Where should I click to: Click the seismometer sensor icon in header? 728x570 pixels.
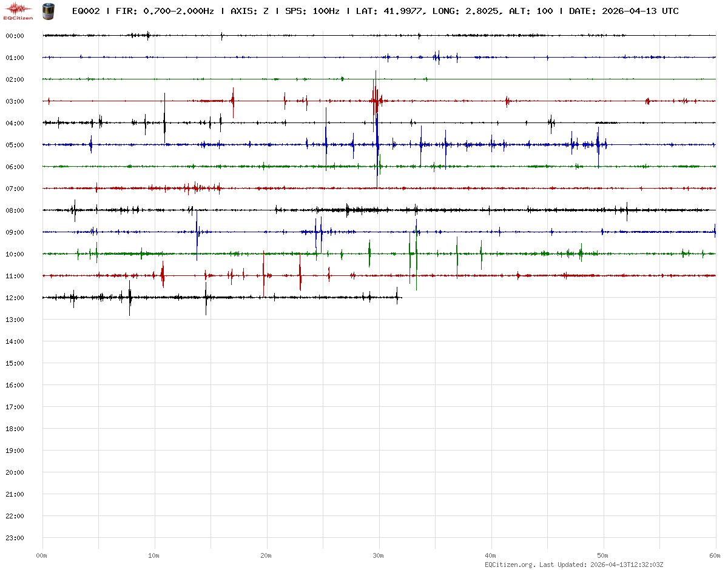[x=48, y=11]
